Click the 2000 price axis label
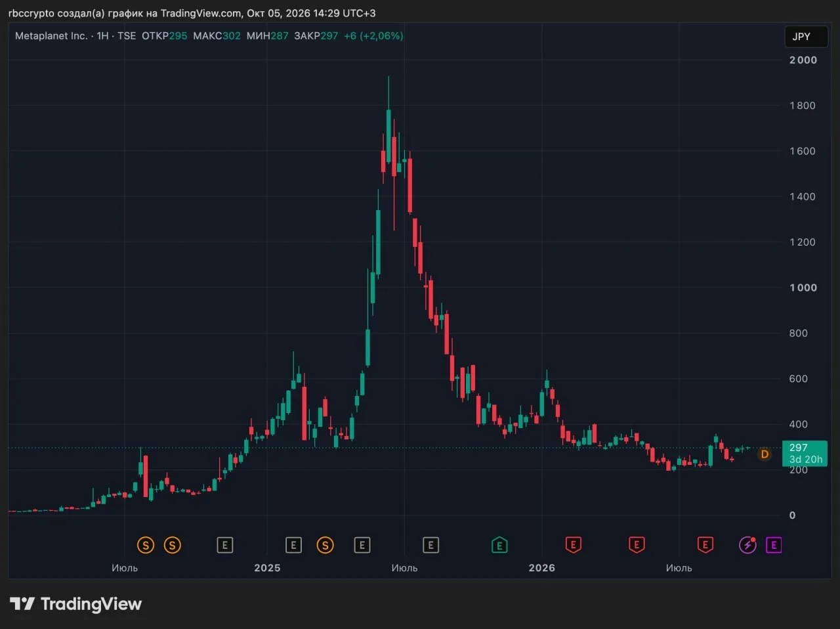Viewport: 840px width, 629px height. point(803,60)
